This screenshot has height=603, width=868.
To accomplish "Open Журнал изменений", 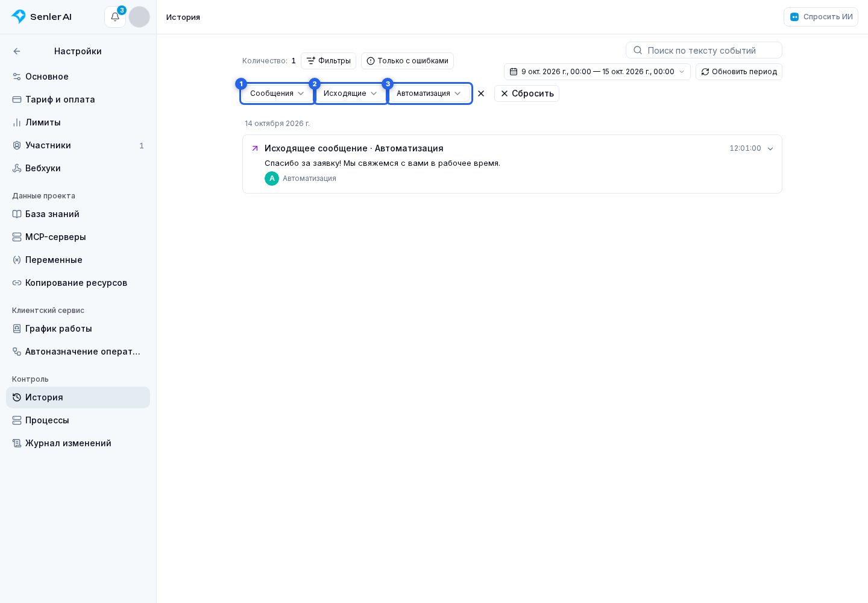I will click(x=78, y=443).
